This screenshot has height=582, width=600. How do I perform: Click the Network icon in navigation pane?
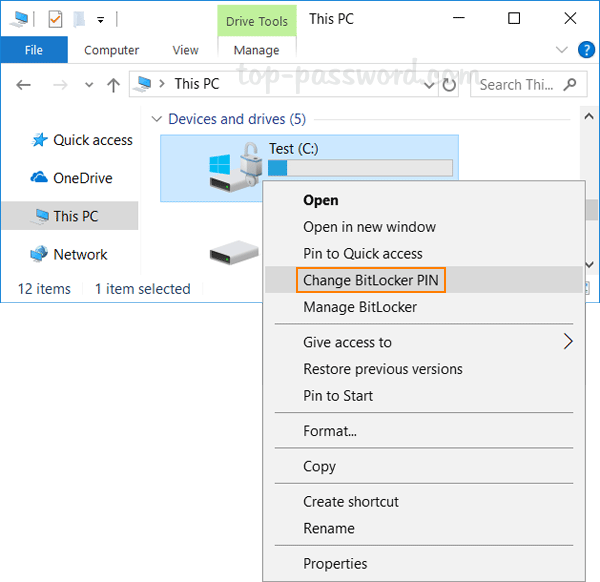coord(39,254)
